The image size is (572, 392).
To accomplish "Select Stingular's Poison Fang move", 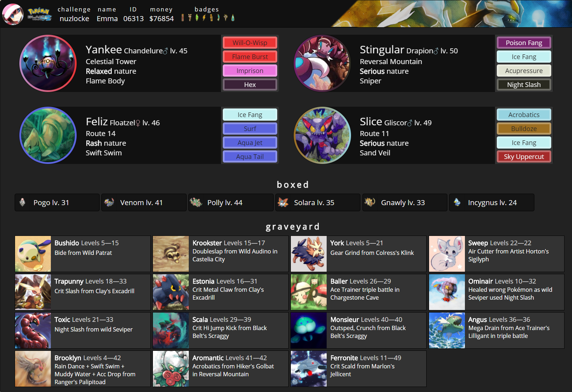I will [x=524, y=43].
